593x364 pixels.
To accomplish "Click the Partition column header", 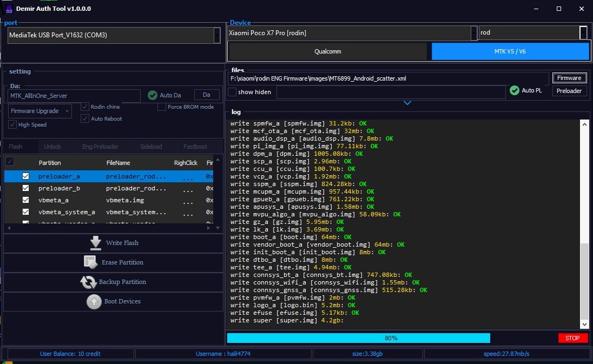I will 50,163.
